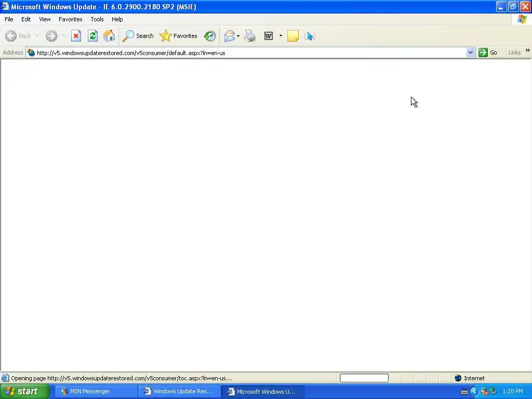This screenshot has height=399, width=532.
Task: Click the status bar page icon
Action: [5, 378]
